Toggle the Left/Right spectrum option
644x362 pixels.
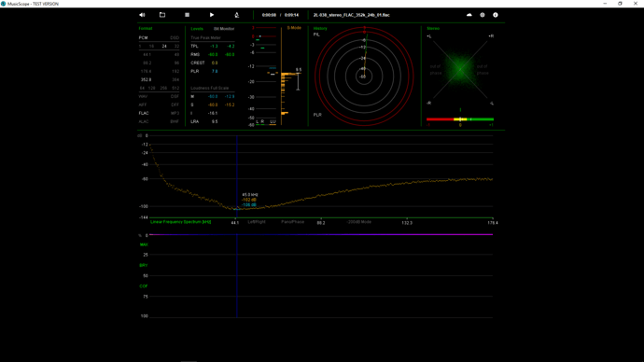click(x=257, y=222)
